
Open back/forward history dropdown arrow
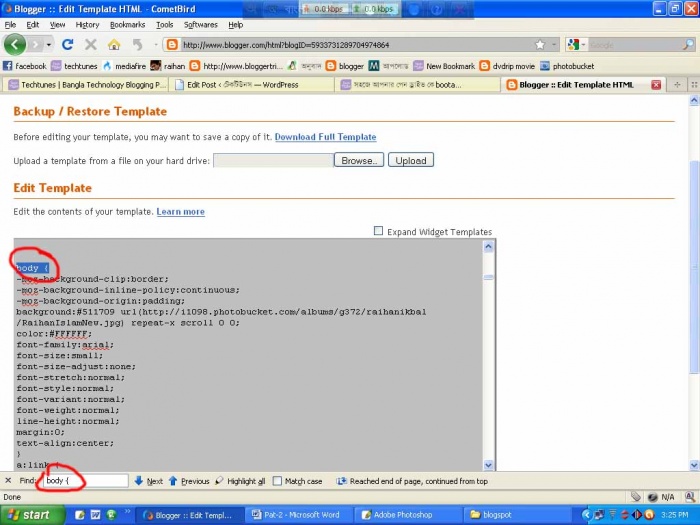[48, 45]
